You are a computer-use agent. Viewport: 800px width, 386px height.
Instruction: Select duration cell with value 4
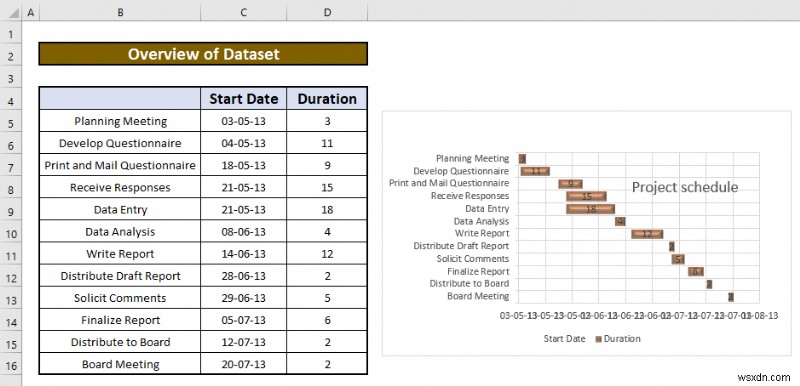[327, 231]
